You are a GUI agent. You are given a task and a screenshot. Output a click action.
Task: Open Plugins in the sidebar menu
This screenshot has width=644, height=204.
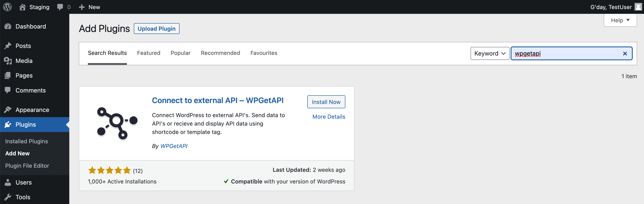tap(34, 124)
